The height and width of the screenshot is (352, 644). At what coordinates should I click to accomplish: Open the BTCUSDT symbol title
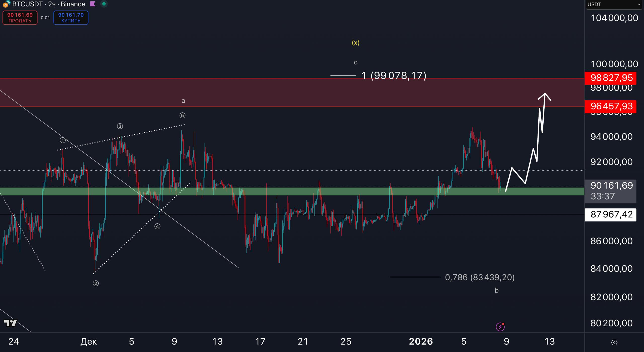click(27, 4)
